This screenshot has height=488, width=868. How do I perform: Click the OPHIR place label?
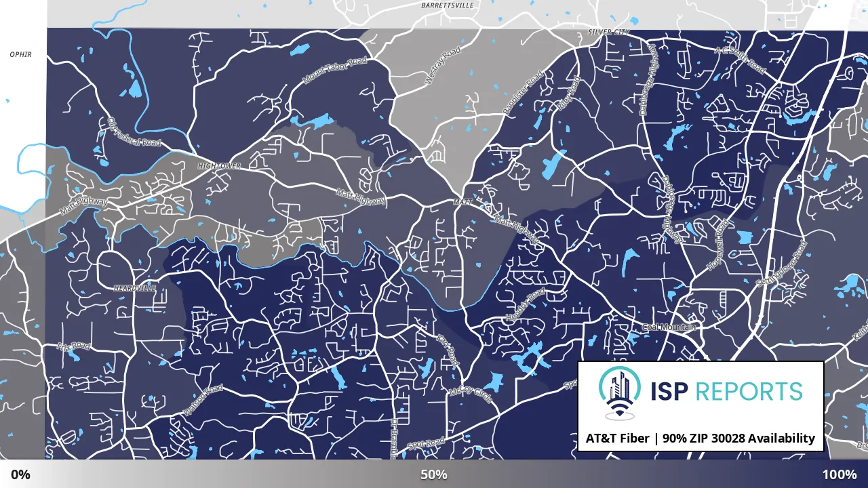tap(20, 54)
